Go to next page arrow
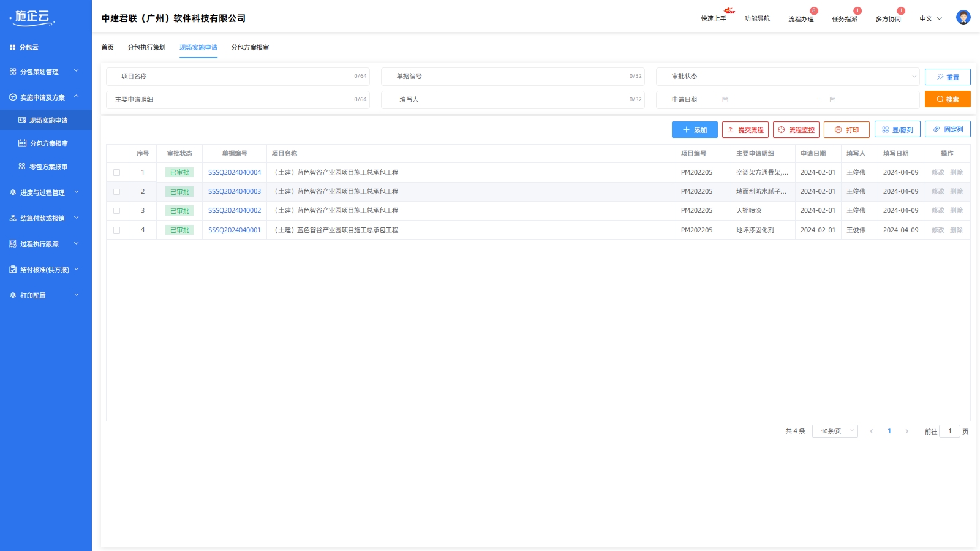The height and width of the screenshot is (551, 980). coord(907,431)
